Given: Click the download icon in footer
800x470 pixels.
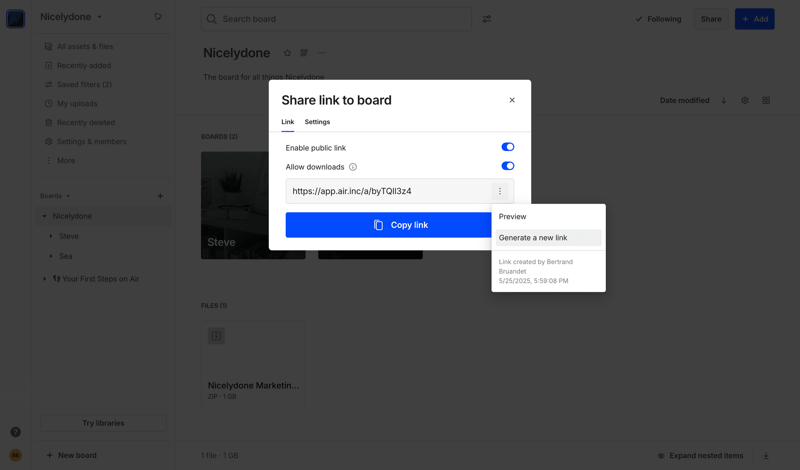Looking at the screenshot, I should (x=766, y=456).
